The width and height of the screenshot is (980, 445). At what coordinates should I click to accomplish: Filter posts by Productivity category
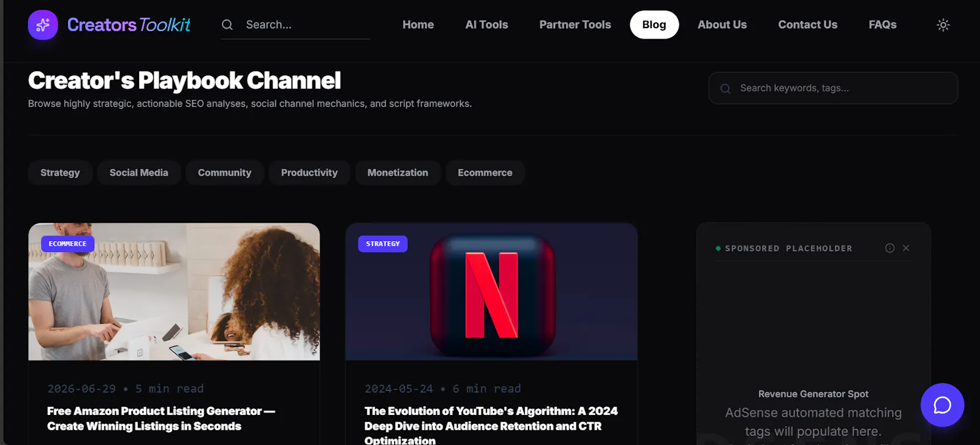[x=309, y=173]
